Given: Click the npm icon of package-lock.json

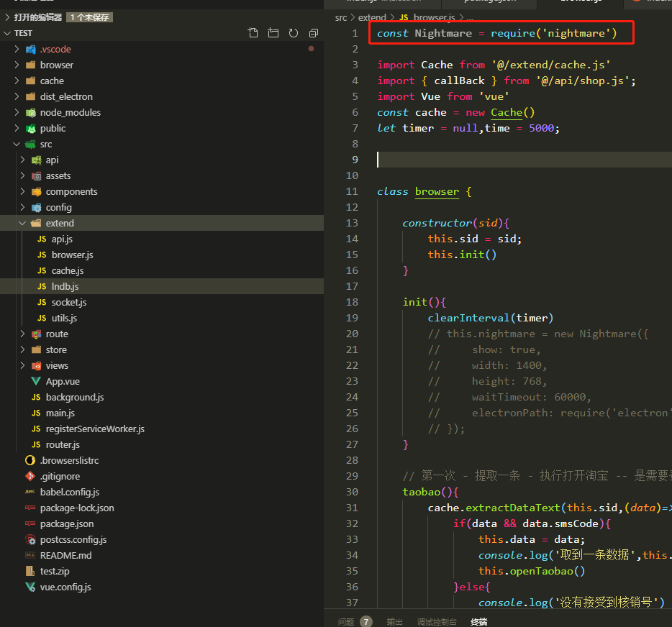Looking at the screenshot, I should click(x=30, y=508).
